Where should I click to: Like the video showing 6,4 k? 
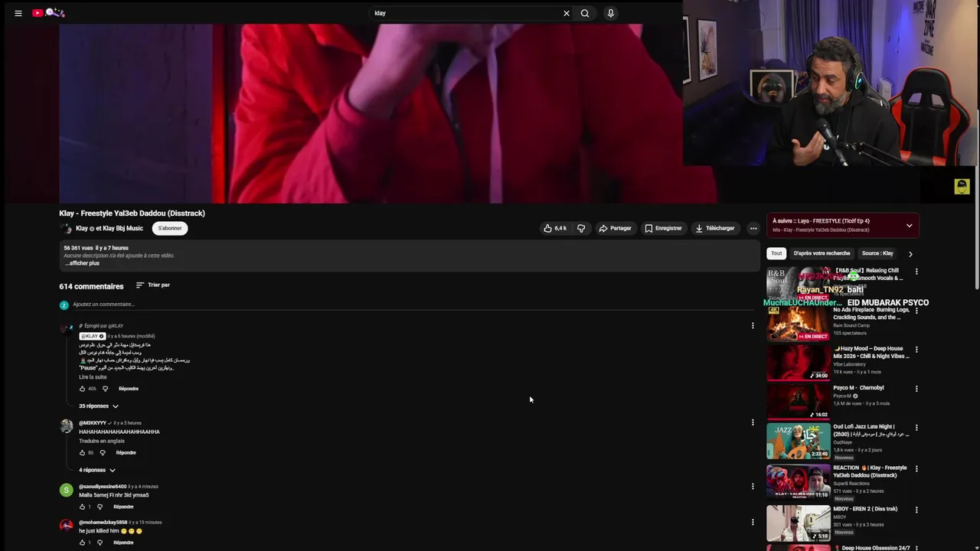[555, 228]
